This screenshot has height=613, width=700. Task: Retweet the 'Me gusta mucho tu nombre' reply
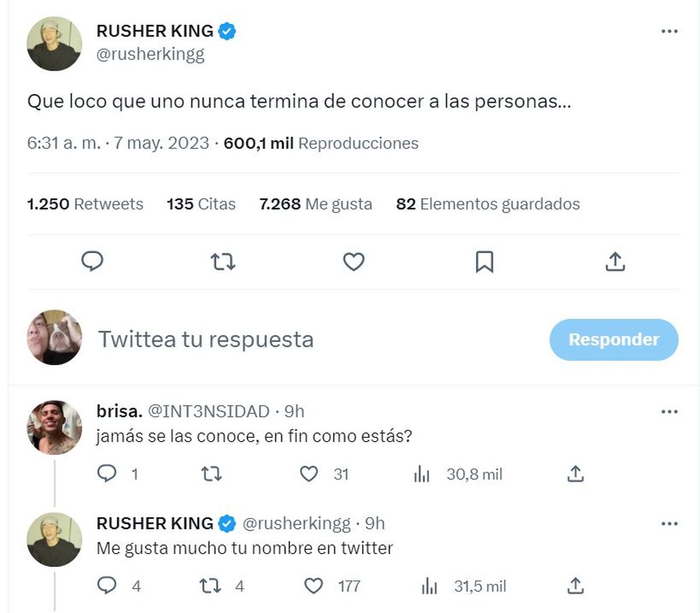tap(212, 586)
